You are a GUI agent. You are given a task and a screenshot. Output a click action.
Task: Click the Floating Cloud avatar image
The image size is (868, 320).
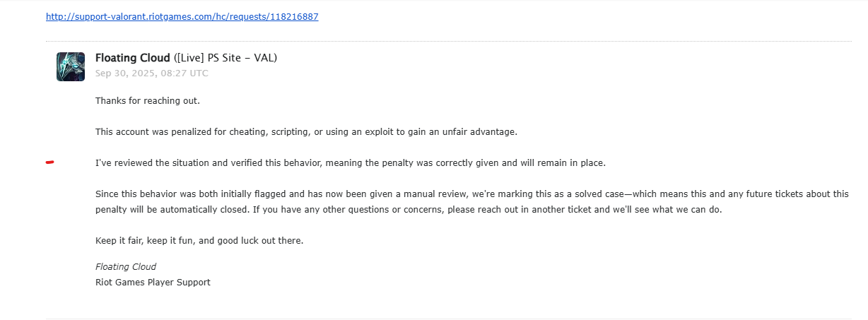[x=71, y=66]
